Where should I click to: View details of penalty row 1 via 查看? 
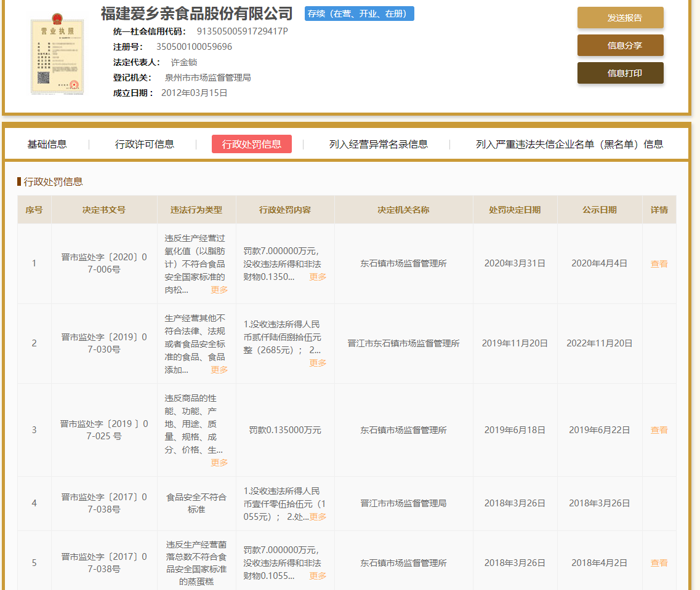click(659, 263)
